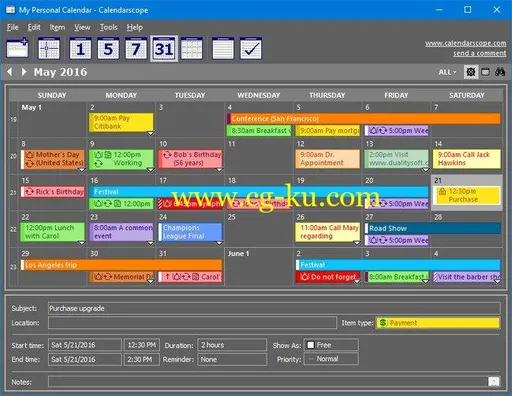Expand more items on May 10
This screenshot has width=512, height=396.
click(x=219, y=170)
